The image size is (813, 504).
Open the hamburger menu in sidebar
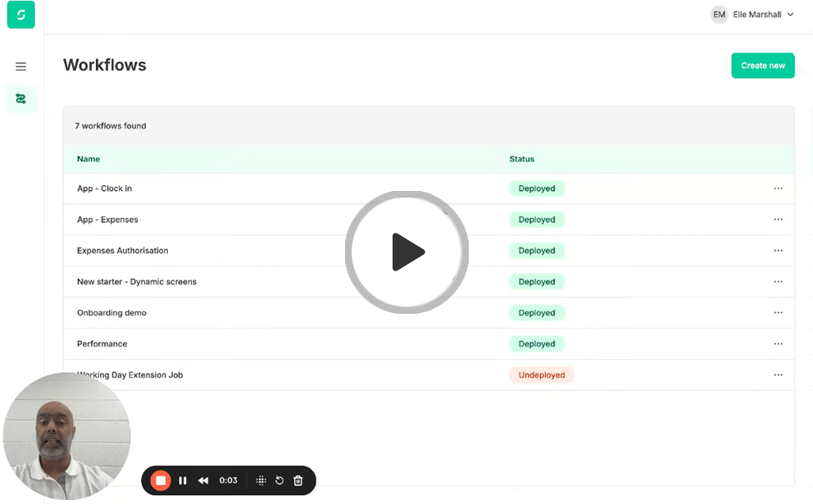point(20,66)
